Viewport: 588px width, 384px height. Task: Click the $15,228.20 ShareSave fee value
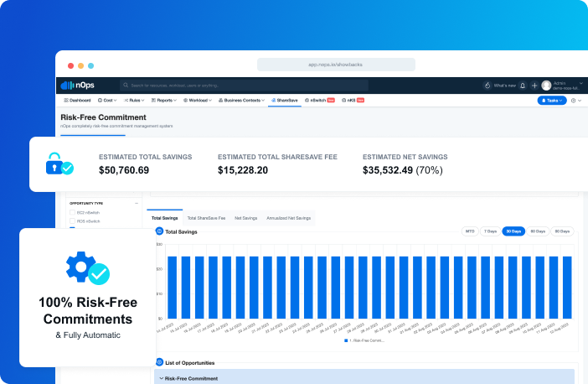pyautogui.click(x=243, y=170)
